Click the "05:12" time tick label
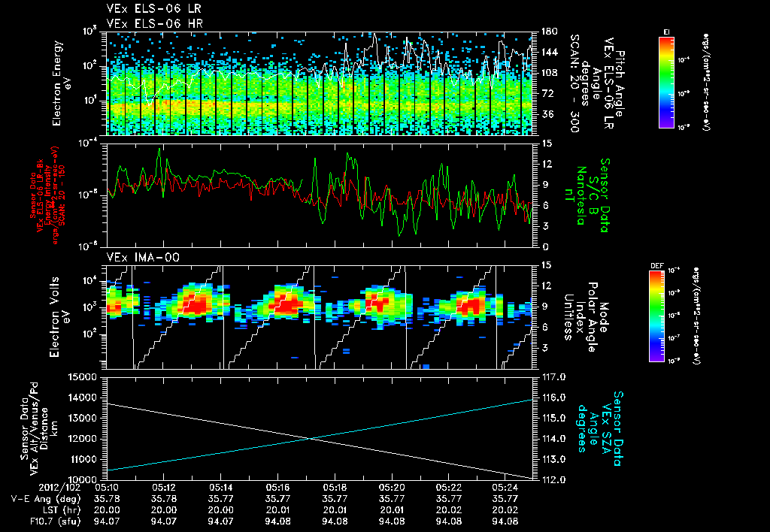This screenshot has width=770, height=532. coord(163,486)
